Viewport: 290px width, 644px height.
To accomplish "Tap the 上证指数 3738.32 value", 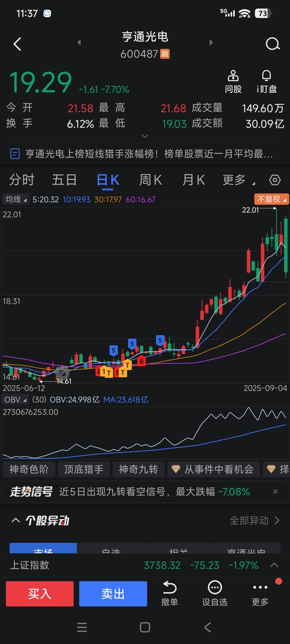I will 162,565.
